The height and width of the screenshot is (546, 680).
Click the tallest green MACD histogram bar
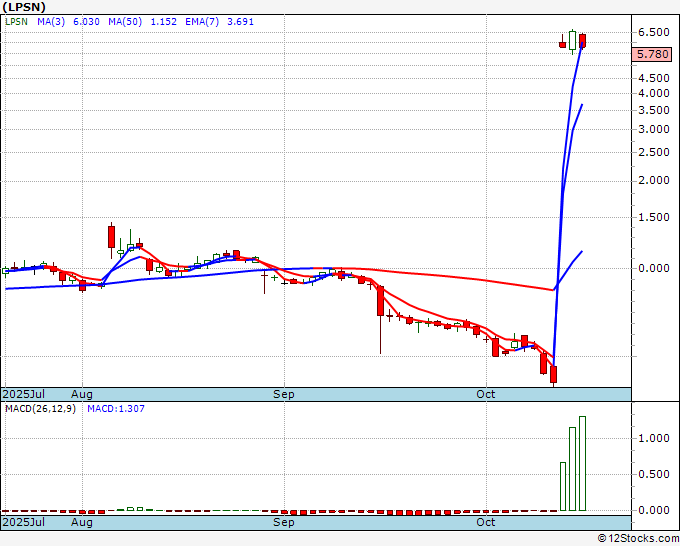[582, 464]
